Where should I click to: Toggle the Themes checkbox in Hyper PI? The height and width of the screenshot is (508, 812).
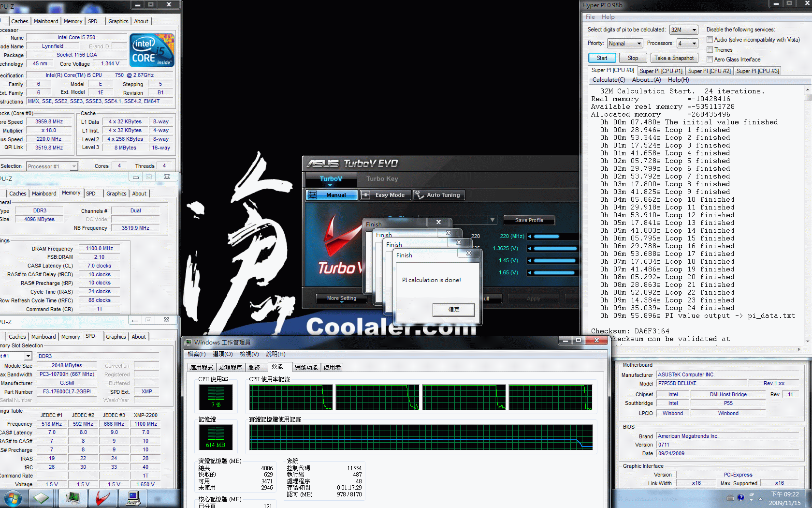(x=710, y=50)
